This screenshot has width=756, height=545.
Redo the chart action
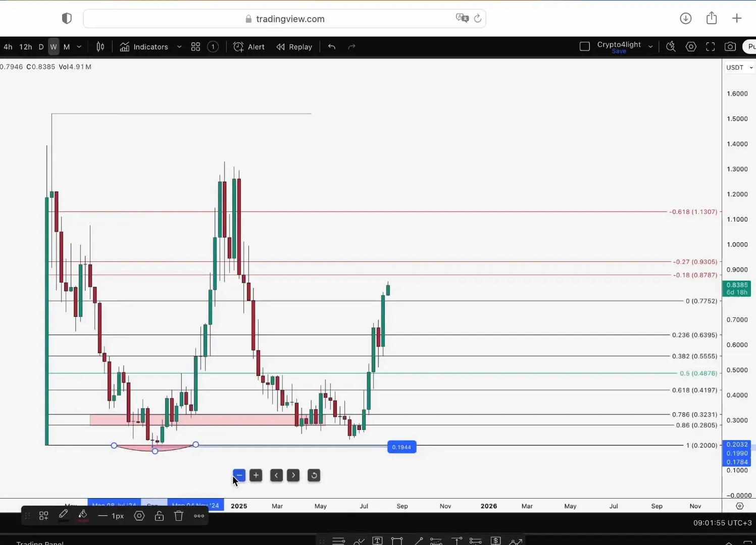coord(352,47)
